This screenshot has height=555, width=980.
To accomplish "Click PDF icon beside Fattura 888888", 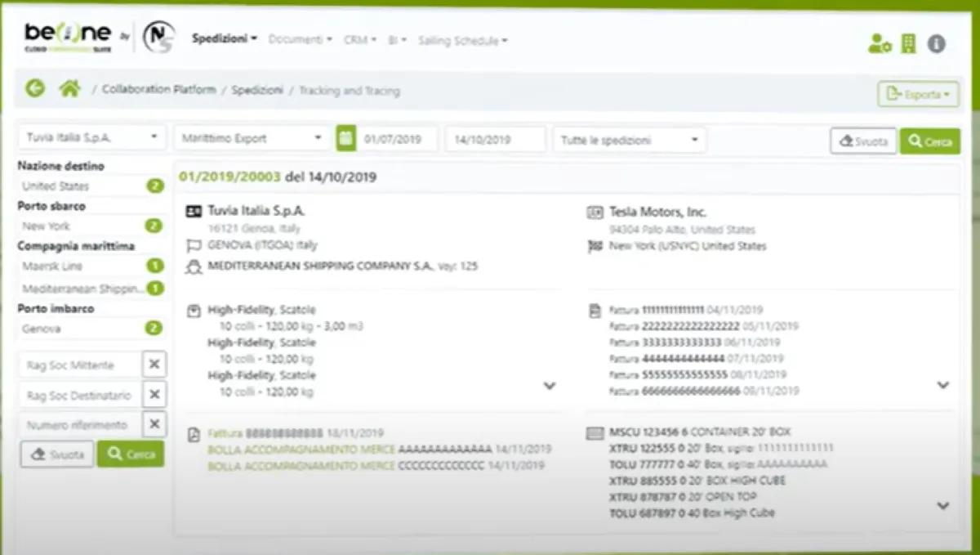I will (194, 433).
